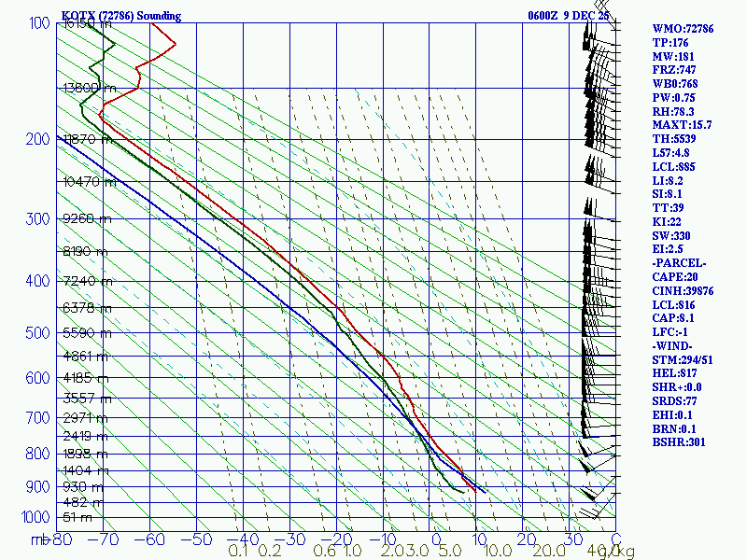Click the '500' pressure axis label
The width and height of the screenshot is (747, 560).
[37, 332]
